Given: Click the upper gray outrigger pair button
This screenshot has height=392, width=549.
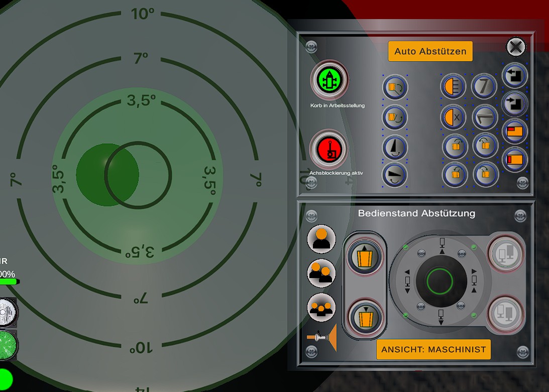Looking at the screenshot, I should 505,253.
